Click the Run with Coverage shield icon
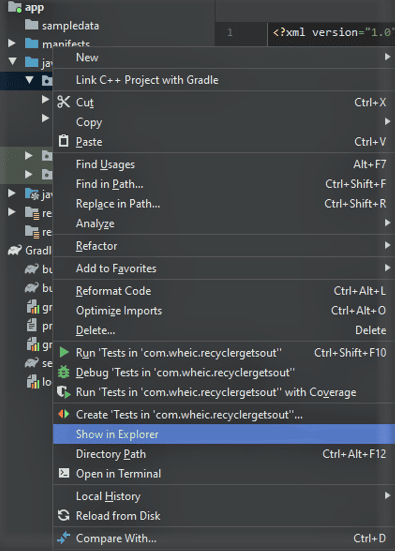This screenshot has height=551, width=395. (64, 392)
